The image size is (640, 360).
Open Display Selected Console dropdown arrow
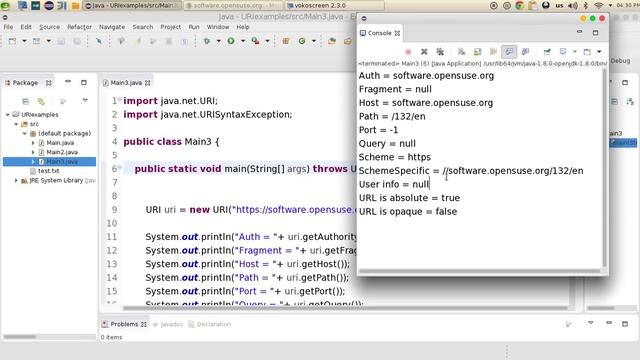pos(574,52)
